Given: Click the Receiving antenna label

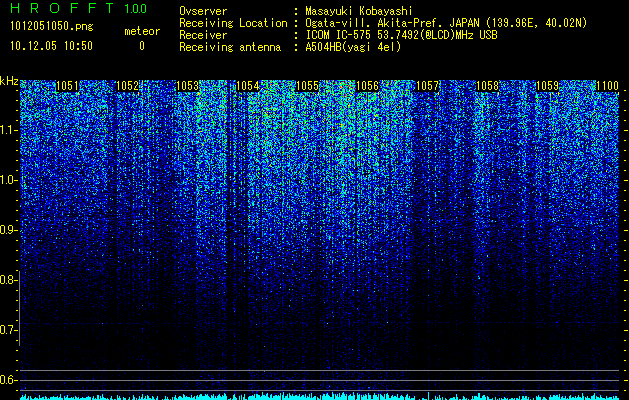Looking at the screenshot, I should point(230,47).
